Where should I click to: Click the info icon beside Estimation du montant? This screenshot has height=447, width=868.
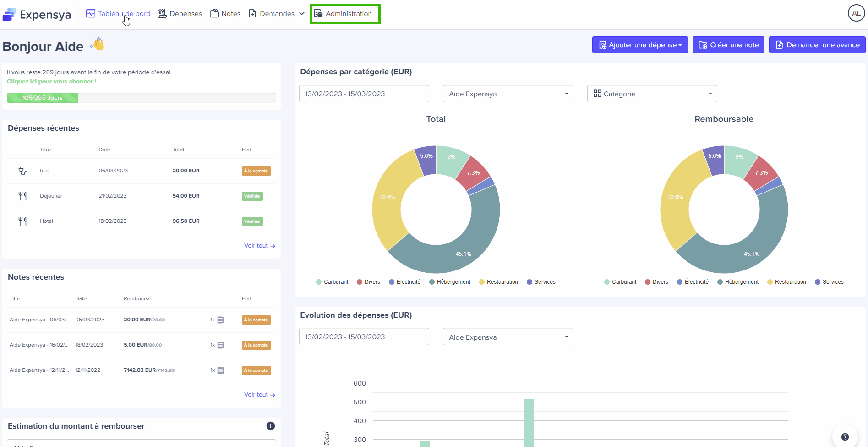(271, 426)
